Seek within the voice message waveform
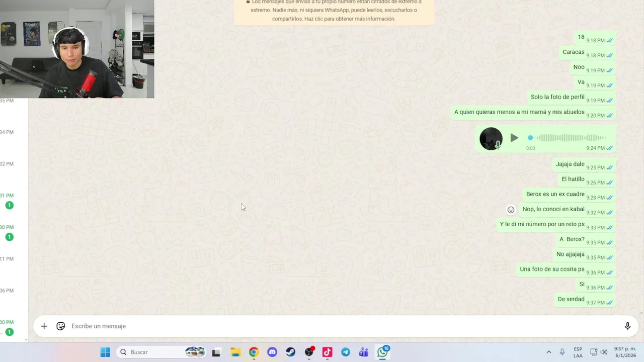Viewport: 644px width, 362px height. [568, 138]
